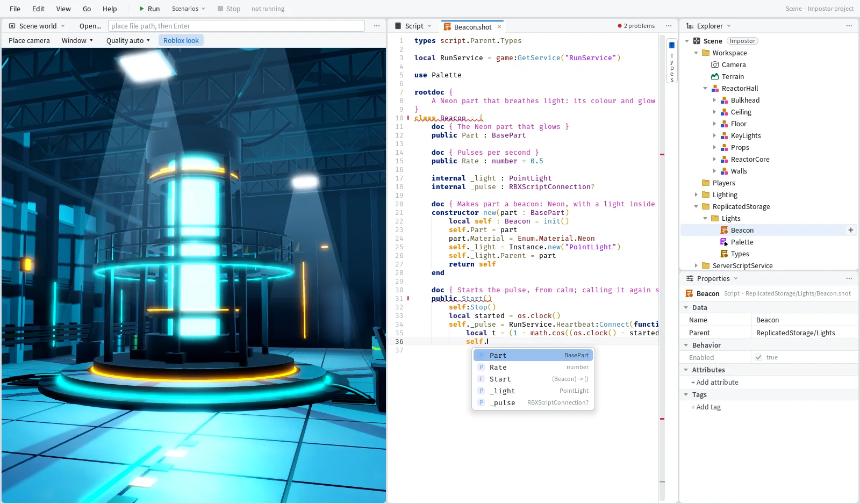
Task: Click Add attribute link
Action: pyautogui.click(x=715, y=382)
